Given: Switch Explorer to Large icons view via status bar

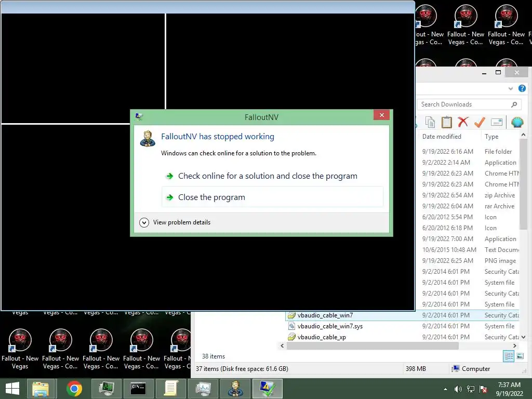Looking at the screenshot, I should click(520, 356).
